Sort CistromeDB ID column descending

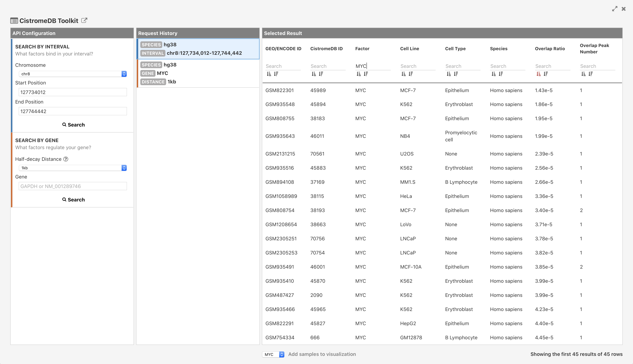(x=321, y=74)
